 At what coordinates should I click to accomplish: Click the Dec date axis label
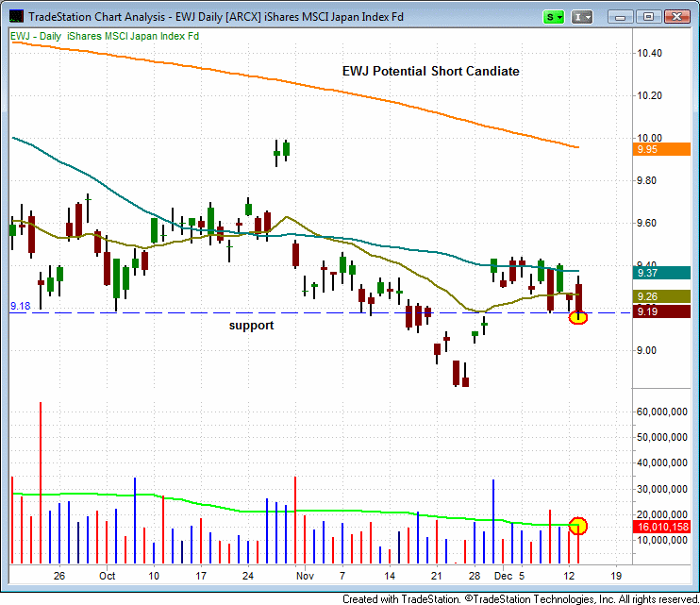(503, 576)
